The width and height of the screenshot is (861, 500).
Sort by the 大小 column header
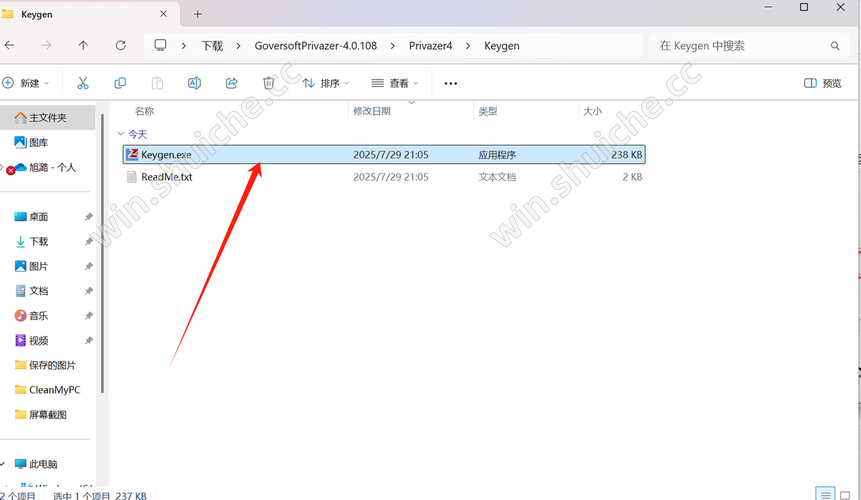[592, 111]
